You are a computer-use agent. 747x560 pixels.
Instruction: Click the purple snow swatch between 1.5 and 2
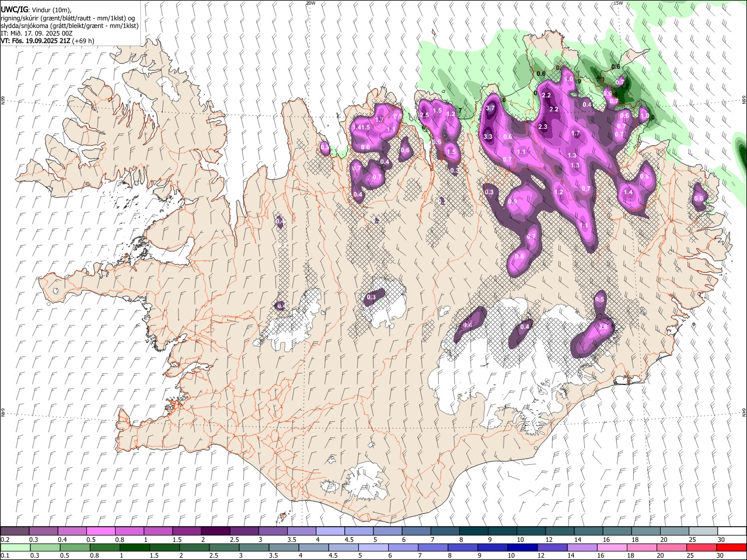pyautogui.click(x=186, y=531)
